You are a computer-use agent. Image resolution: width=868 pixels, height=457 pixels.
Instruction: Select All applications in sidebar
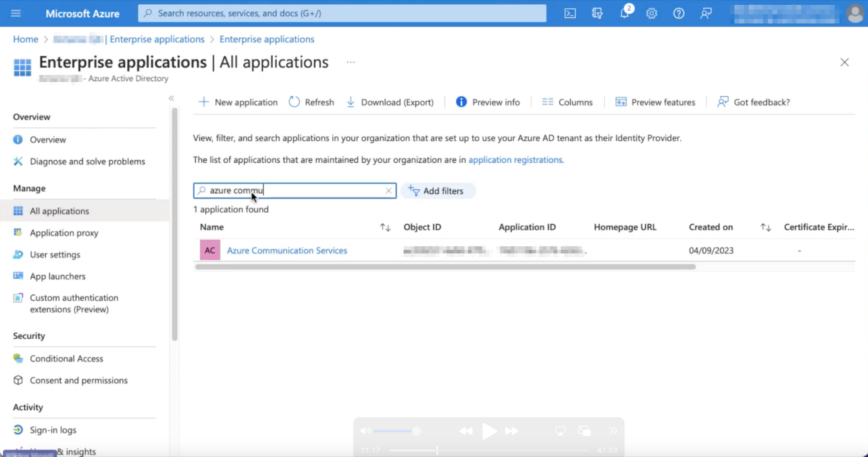point(84,211)
